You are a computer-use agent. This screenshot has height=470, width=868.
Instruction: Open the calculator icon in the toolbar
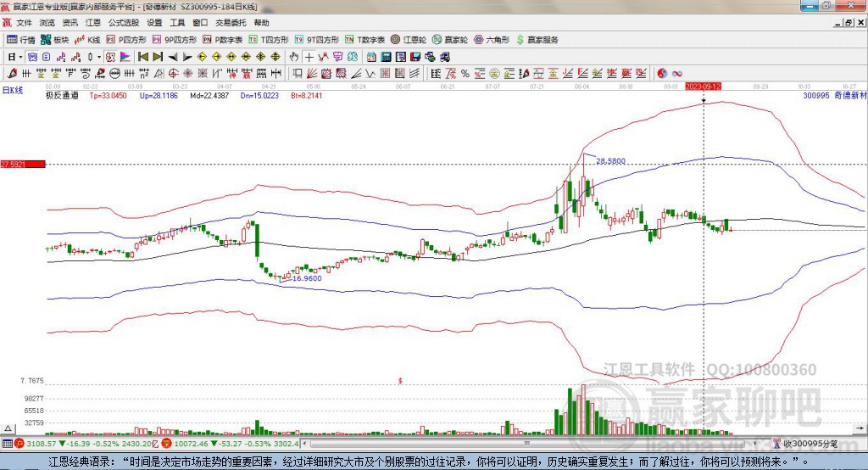(x=387, y=57)
